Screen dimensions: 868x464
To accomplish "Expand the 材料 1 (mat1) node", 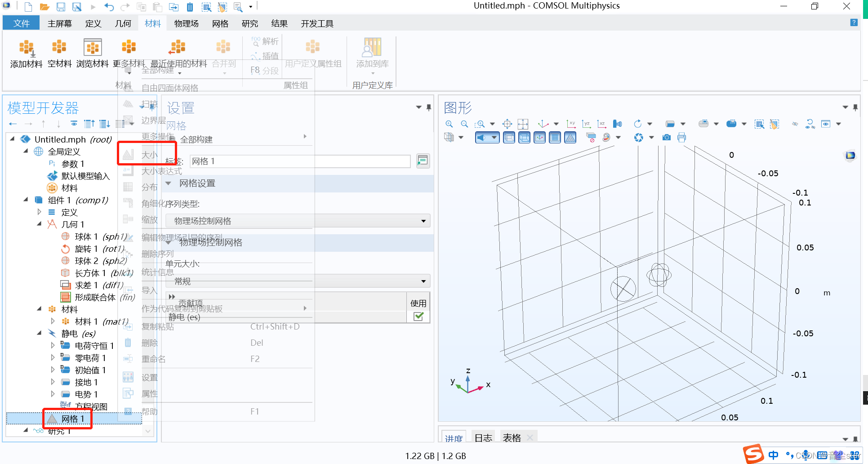I will point(53,321).
